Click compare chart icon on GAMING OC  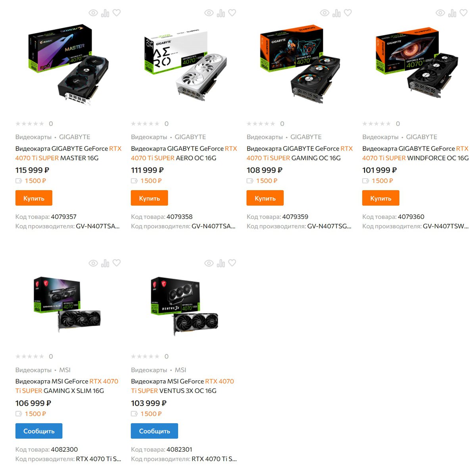(x=336, y=13)
